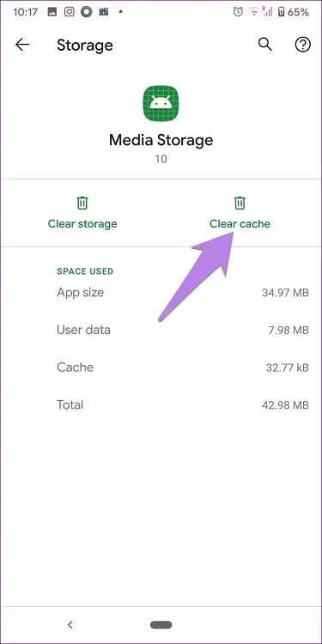Tap the trash icon above Clear storage
Viewport: 322px width, 644px height.
pos(82,203)
